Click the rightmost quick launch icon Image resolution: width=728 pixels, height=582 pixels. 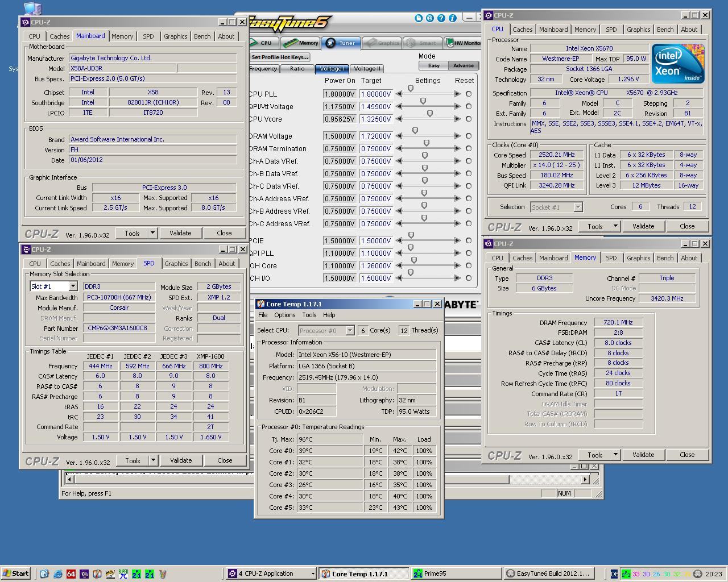click(162, 574)
